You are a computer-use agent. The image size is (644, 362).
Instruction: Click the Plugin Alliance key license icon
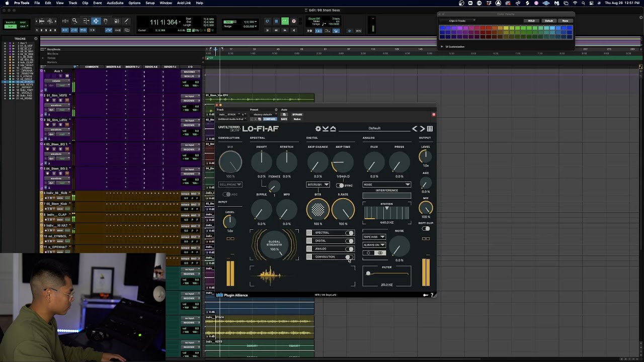426,295
